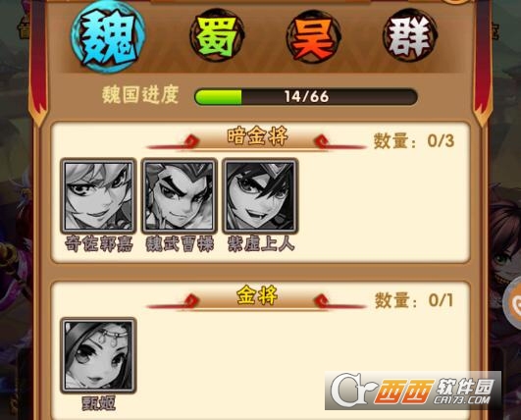Tap the 魏武曹操 hero portrait
The image size is (521, 420).
coord(180,195)
